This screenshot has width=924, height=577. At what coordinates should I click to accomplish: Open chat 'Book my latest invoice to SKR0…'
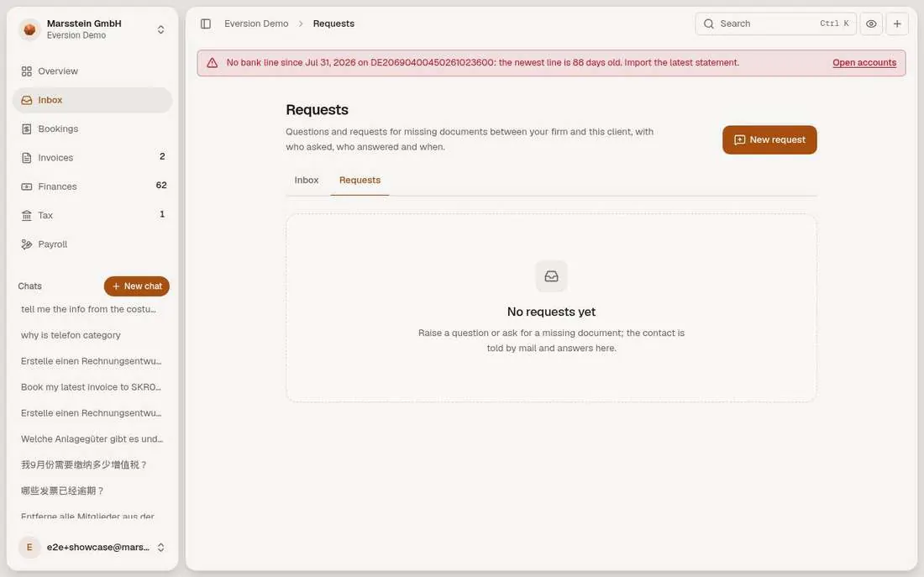[92, 387]
